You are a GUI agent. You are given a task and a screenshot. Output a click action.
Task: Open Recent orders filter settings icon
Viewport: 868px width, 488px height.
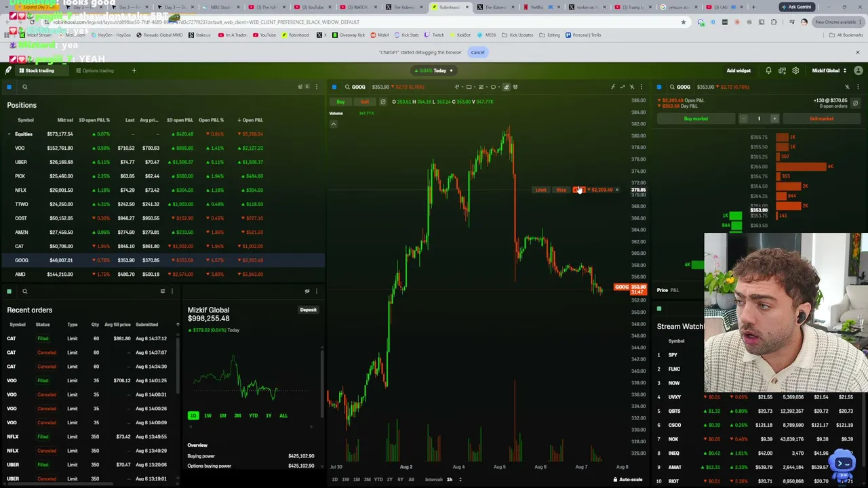[x=163, y=291]
